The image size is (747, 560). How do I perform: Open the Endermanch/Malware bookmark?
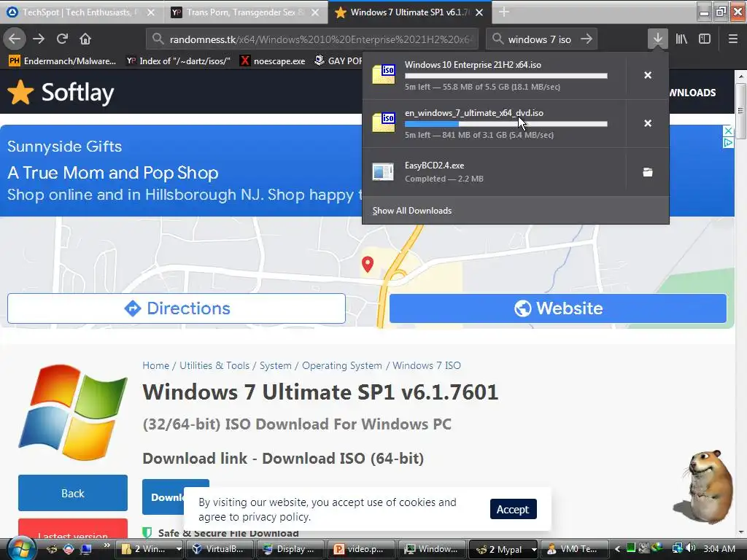click(63, 61)
